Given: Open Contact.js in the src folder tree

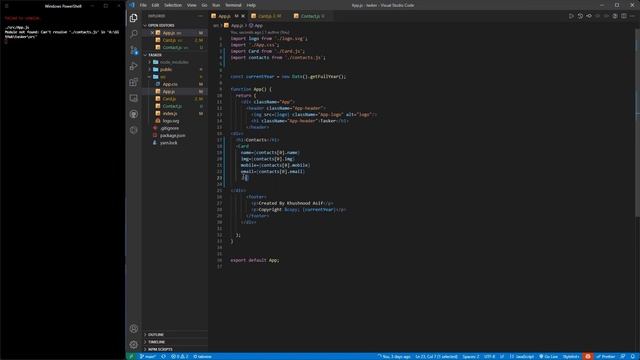Looking at the screenshot, I should tap(176, 106).
